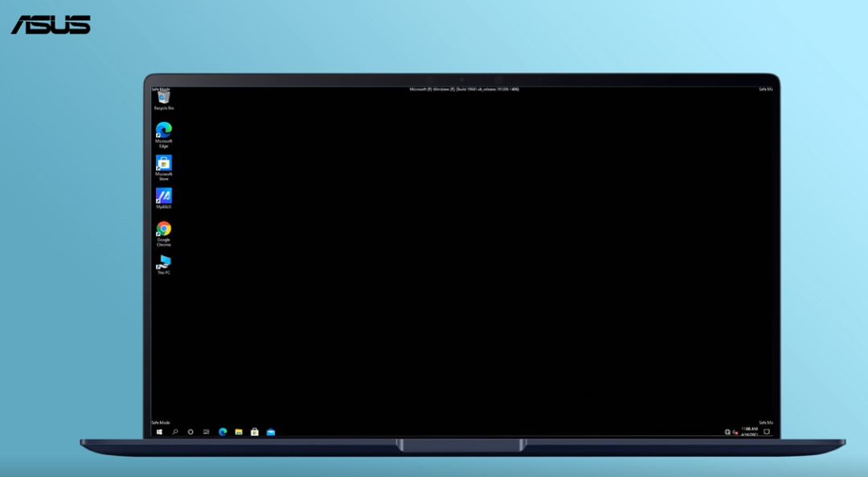
Task: Select the MyASUS desktop shortcut
Action: tap(163, 198)
